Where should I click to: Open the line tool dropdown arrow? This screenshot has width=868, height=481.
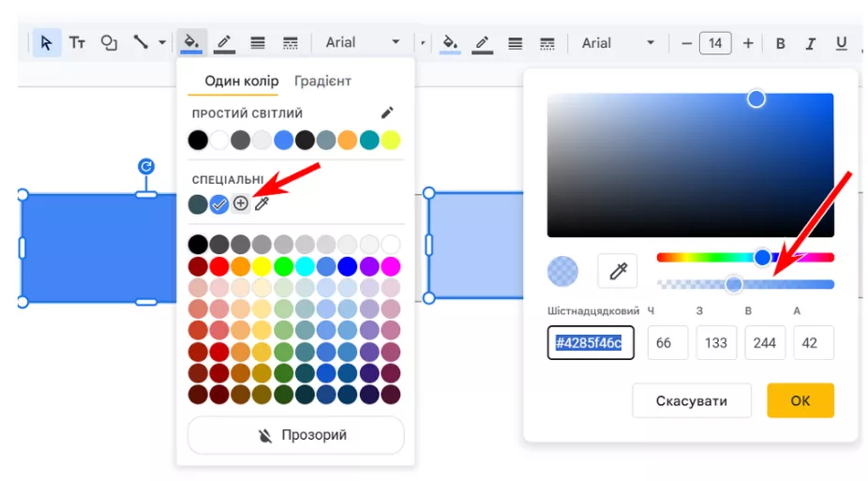pyautogui.click(x=161, y=43)
